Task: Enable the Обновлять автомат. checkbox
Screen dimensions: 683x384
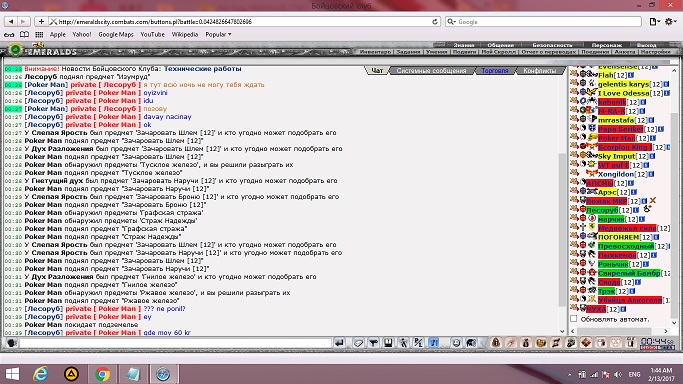Action: coord(574,319)
